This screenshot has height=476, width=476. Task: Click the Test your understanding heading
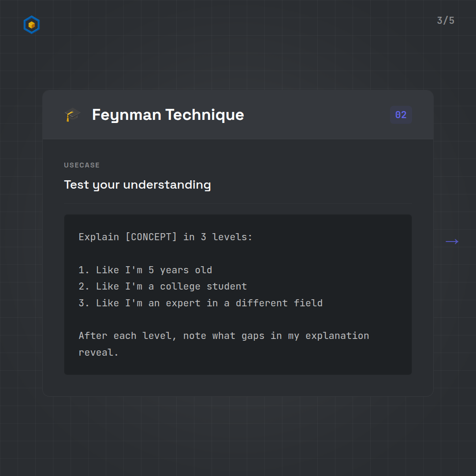(x=137, y=185)
